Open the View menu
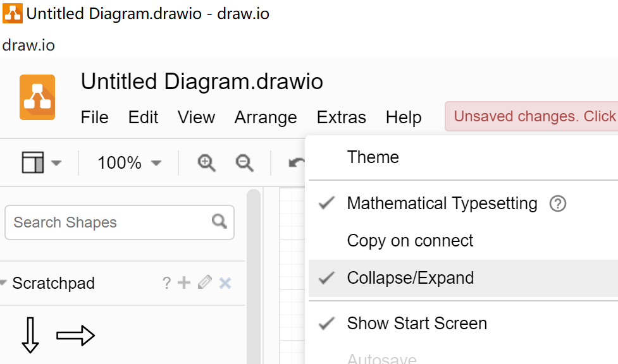Screen dimensions: 618x364 point(196,118)
